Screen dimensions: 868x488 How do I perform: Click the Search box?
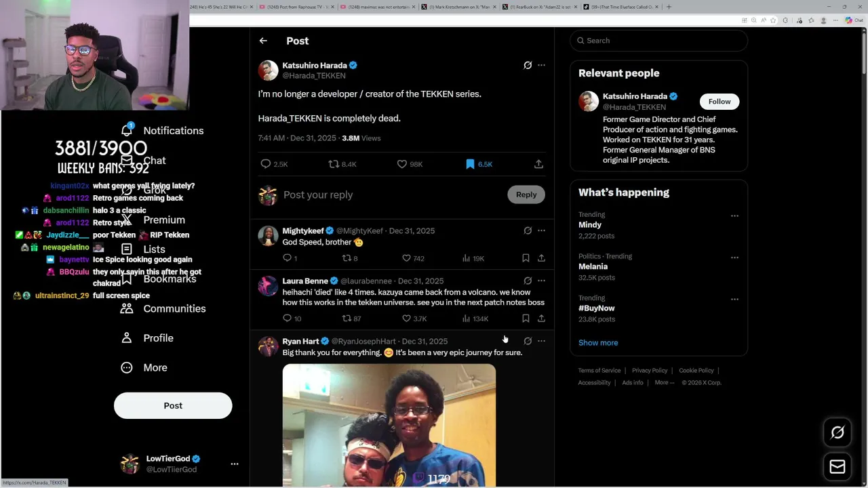coord(658,41)
